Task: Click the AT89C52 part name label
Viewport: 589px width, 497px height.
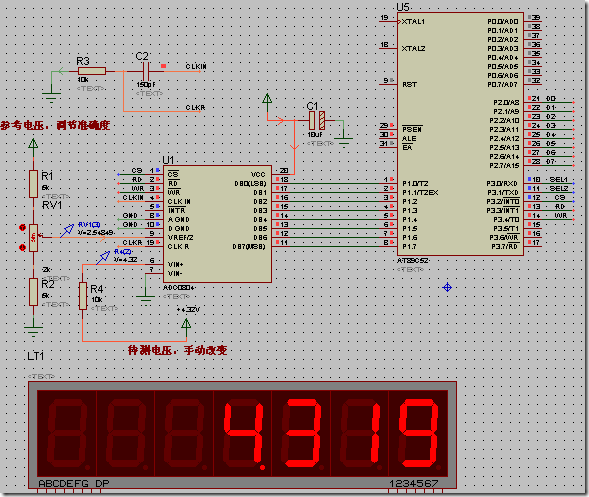Action: (412, 261)
